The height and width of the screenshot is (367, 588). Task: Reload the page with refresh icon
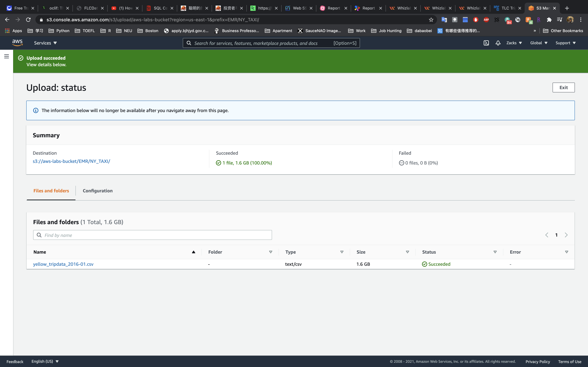pyautogui.click(x=28, y=20)
